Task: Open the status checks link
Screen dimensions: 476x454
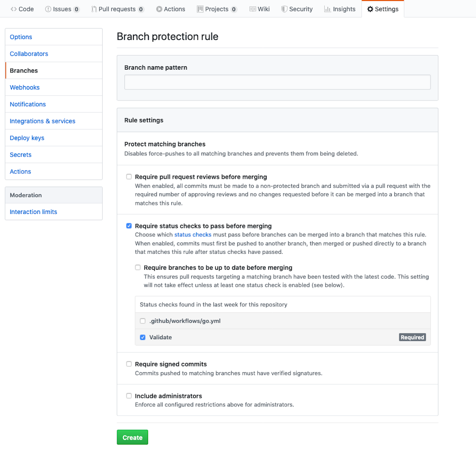Action: pyautogui.click(x=193, y=234)
